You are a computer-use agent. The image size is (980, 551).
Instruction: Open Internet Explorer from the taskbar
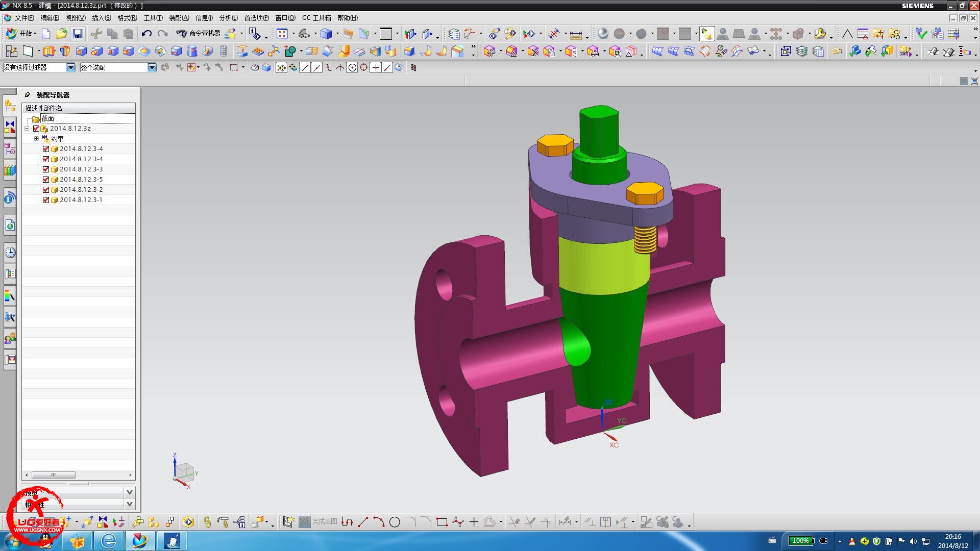tap(109, 541)
